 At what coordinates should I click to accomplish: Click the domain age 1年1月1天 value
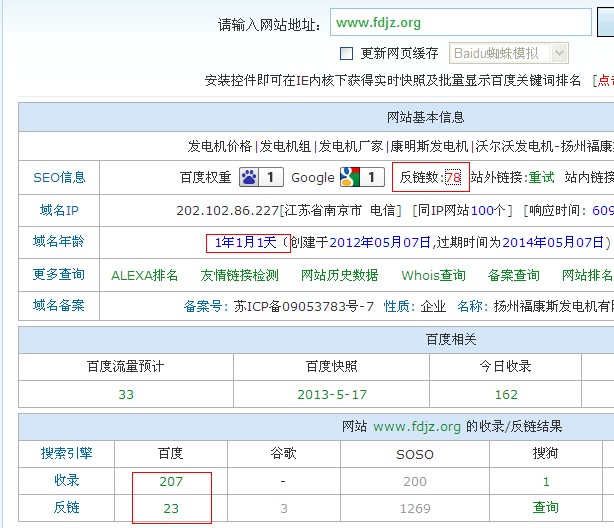pyautogui.click(x=246, y=242)
